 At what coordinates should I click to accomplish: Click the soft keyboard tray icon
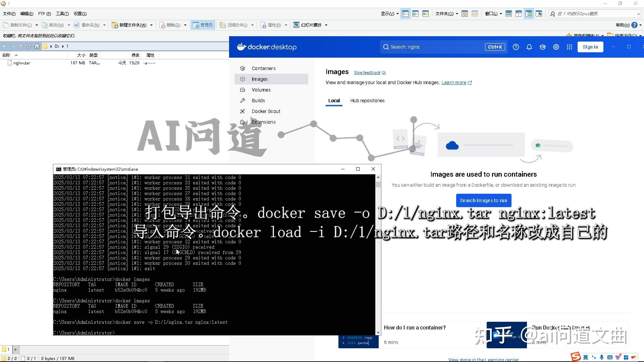(x=610, y=357)
